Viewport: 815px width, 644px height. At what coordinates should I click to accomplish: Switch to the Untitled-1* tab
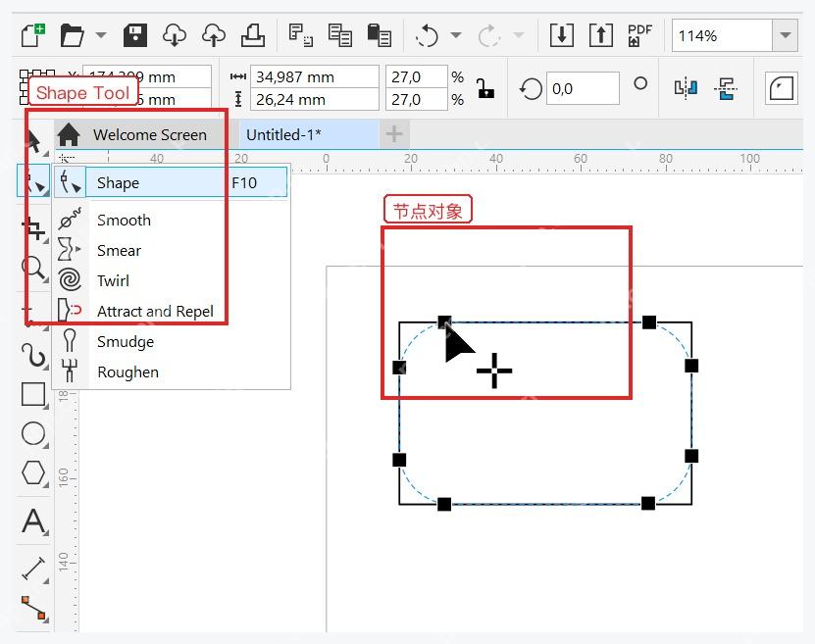click(310, 134)
